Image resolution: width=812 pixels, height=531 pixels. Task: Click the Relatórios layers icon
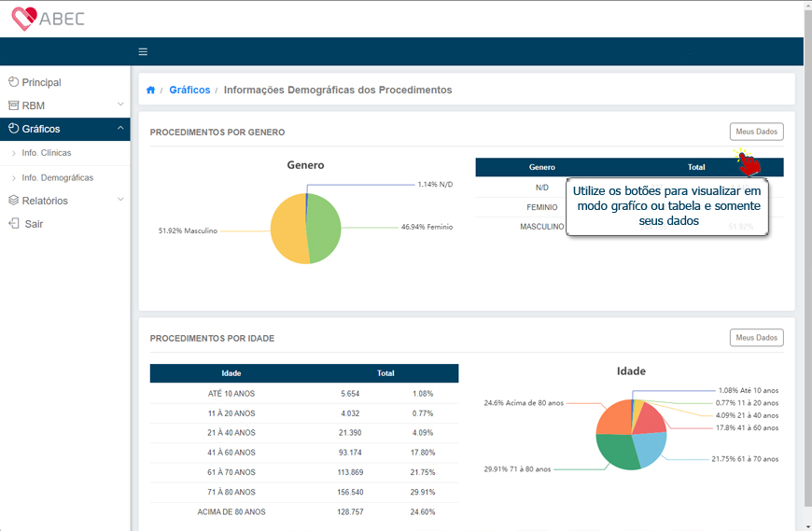coord(13,201)
